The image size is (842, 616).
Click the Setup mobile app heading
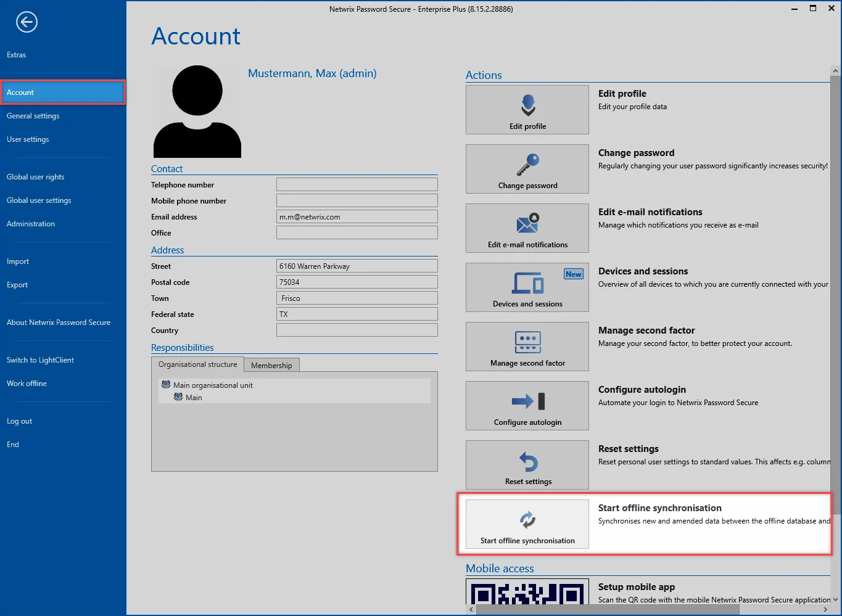[x=637, y=587]
